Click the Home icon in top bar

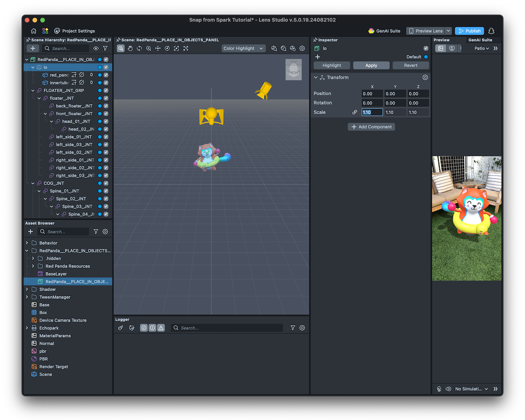(x=34, y=31)
